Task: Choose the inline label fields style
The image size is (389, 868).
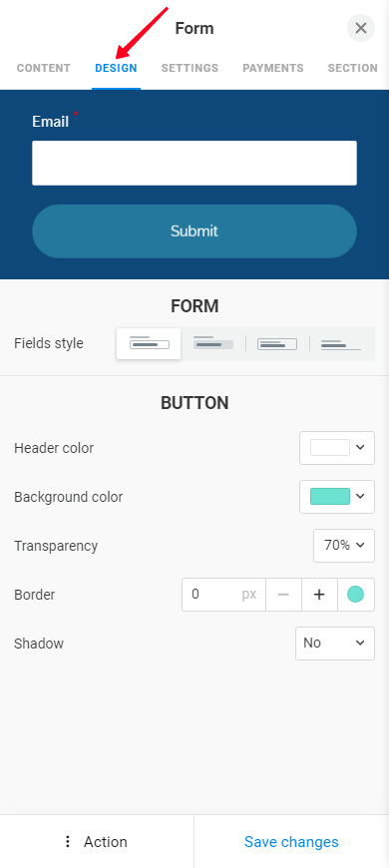Action: (x=277, y=344)
